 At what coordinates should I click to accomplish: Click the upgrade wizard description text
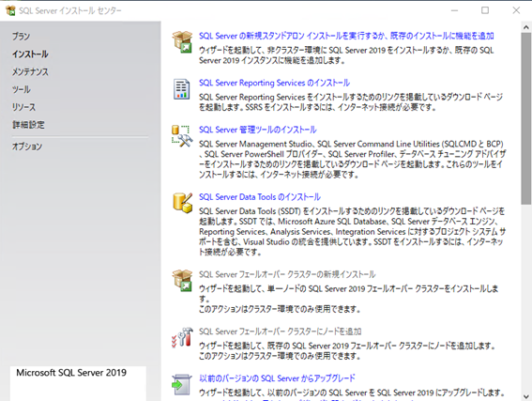(x=352, y=393)
